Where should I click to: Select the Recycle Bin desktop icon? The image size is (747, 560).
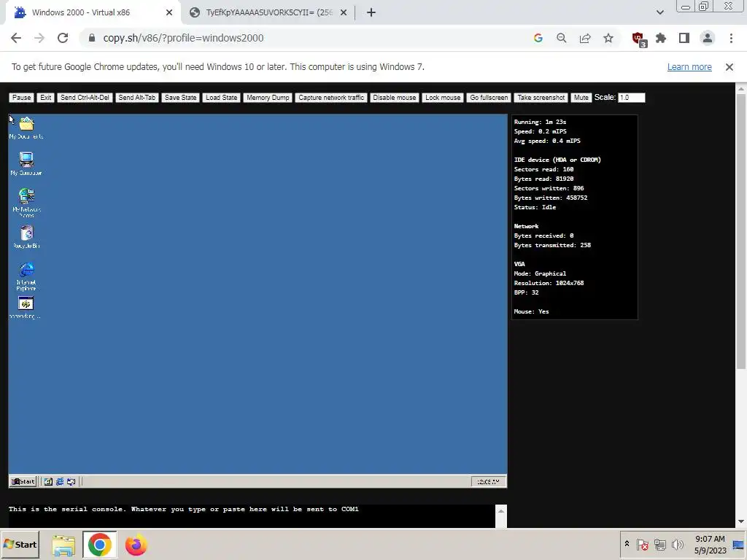26,237
